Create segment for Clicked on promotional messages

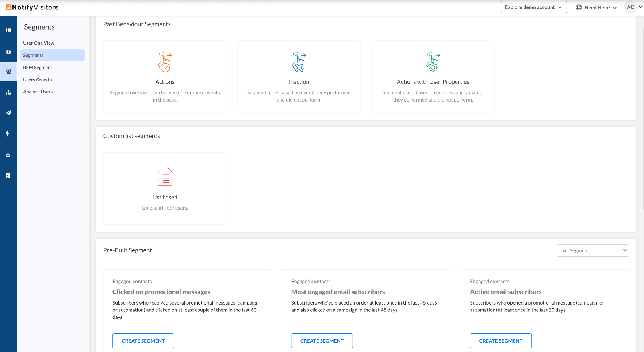143,341
